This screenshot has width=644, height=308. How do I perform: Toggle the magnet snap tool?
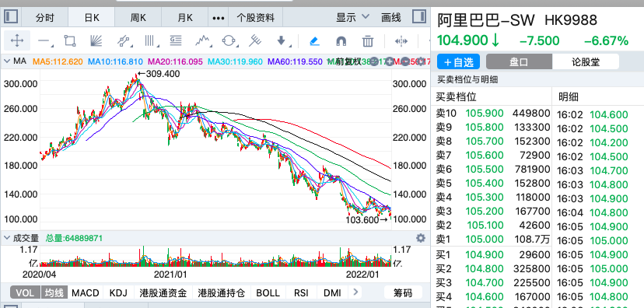click(341, 41)
